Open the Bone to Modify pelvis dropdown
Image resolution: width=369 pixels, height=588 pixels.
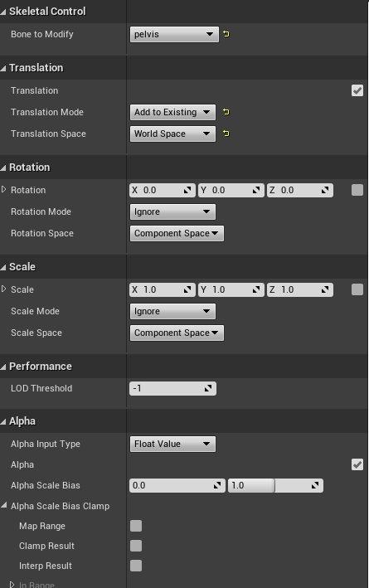tap(174, 34)
